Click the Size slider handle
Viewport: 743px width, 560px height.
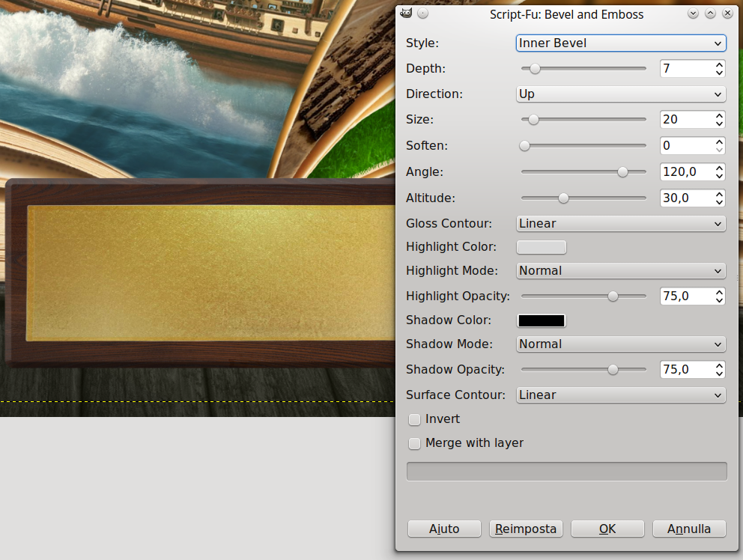(533, 120)
